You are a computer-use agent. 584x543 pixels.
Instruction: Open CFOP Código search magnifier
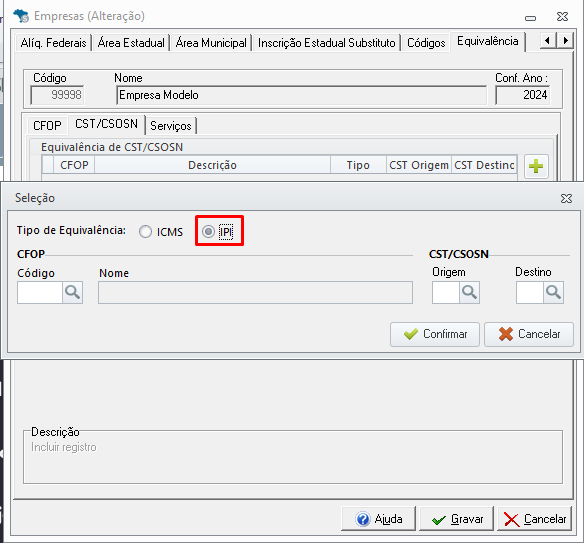tap(73, 292)
